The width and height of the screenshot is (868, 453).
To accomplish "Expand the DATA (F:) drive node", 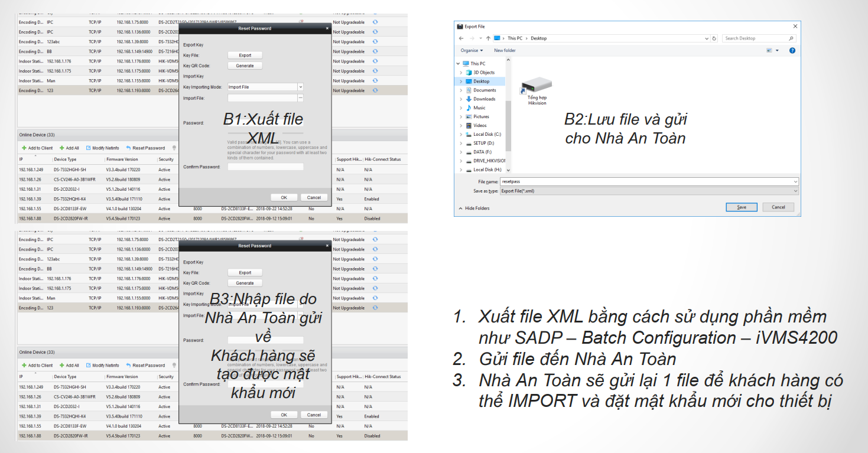I will click(461, 152).
